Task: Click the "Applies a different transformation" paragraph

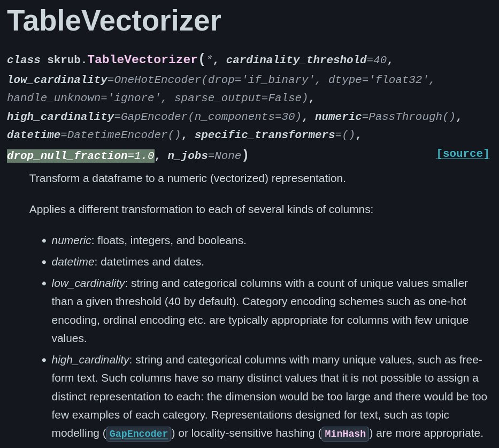Action: coord(201,209)
